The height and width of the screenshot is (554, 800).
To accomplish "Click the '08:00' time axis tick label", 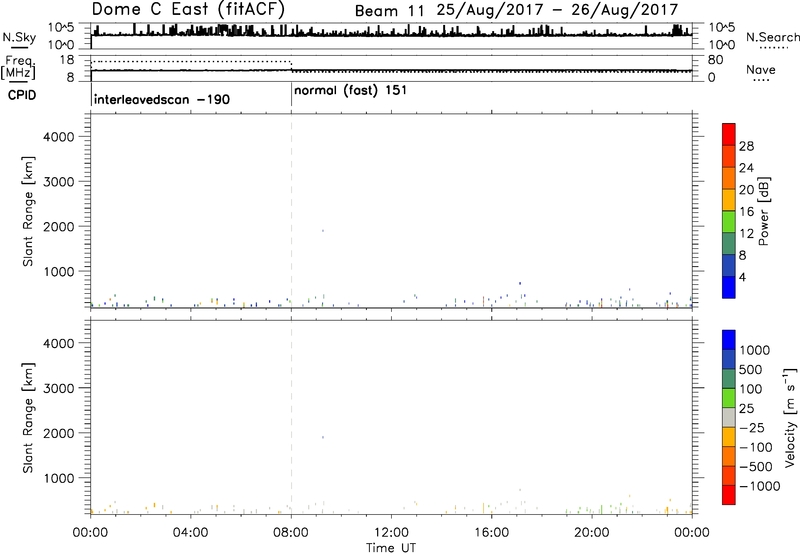I will click(x=291, y=533).
